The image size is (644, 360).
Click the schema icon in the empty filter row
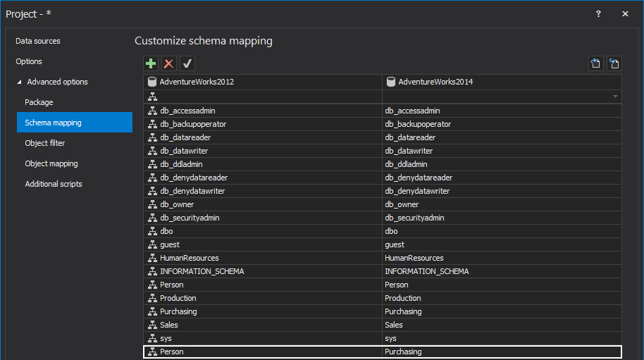click(x=152, y=97)
